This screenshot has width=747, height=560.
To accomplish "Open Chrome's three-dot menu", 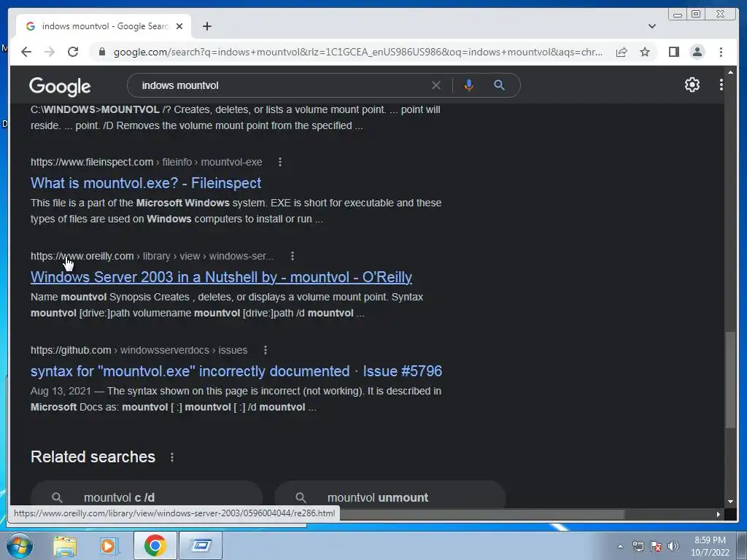I will [721, 52].
